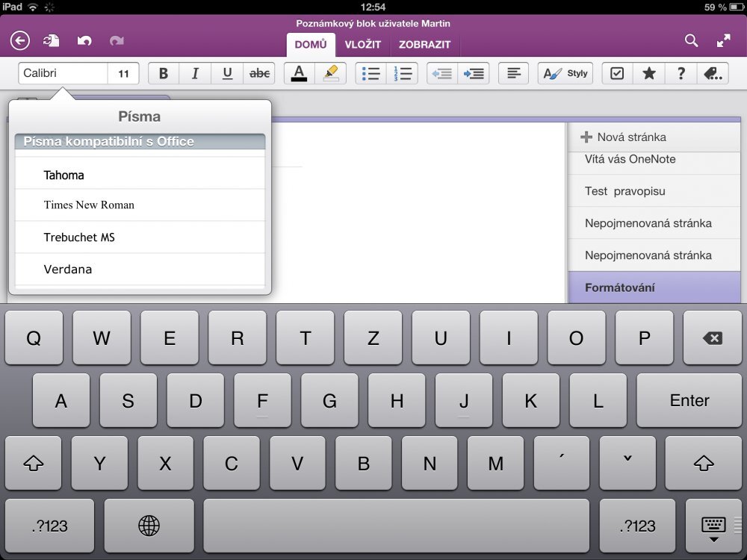
Task: Open the font size selector showing 11
Action: tap(124, 73)
